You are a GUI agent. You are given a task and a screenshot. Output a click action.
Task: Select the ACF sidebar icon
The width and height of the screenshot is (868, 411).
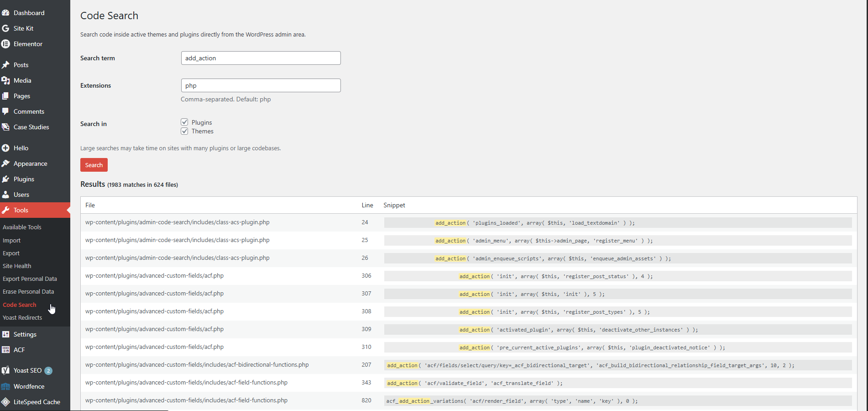pyautogui.click(x=5, y=350)
